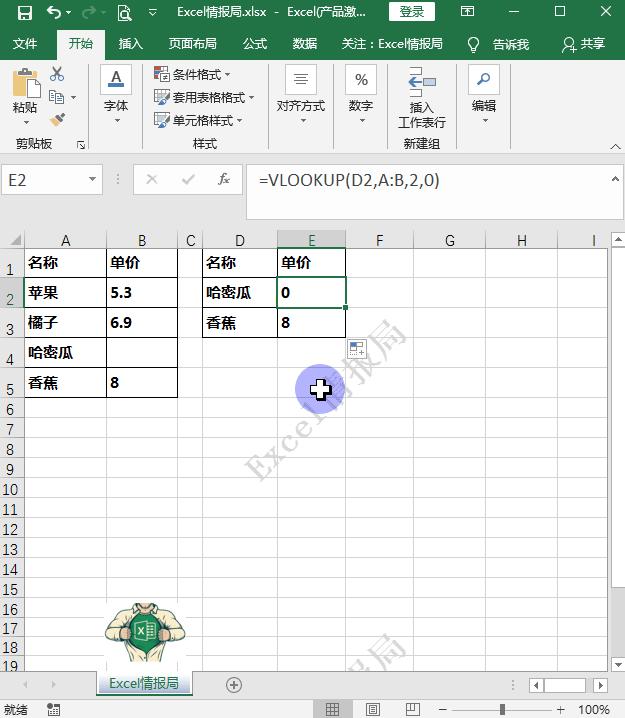
Task: Switch to the 页面布局 tab
Action: pos(192,44)
